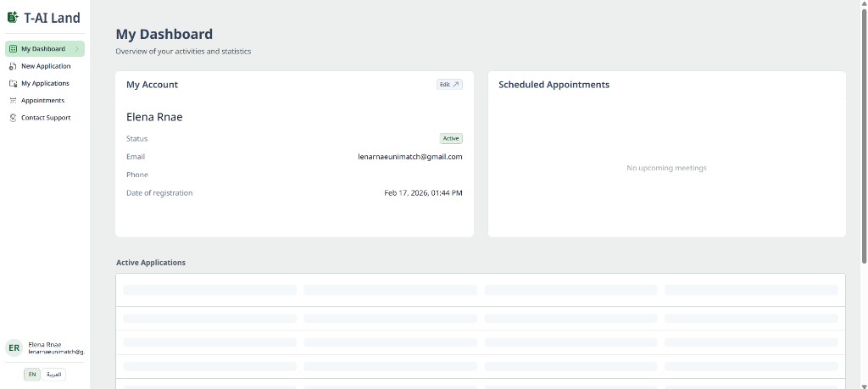868x389 pixels.
Task: Click the T-AI Land logo icon
Action: [x=13, y=17]
